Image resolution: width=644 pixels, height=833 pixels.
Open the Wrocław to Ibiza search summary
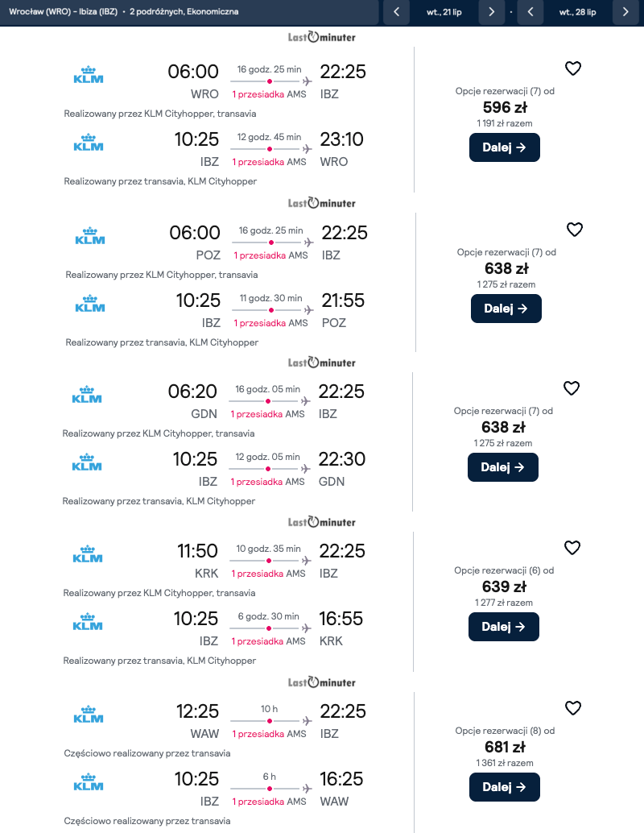[124, 12]
